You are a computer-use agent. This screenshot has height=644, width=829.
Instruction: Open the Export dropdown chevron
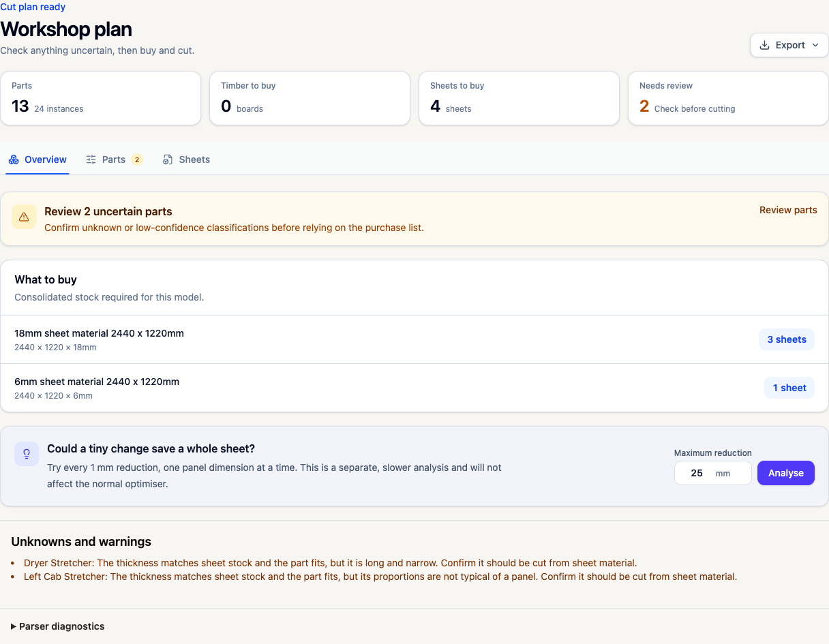815,45
